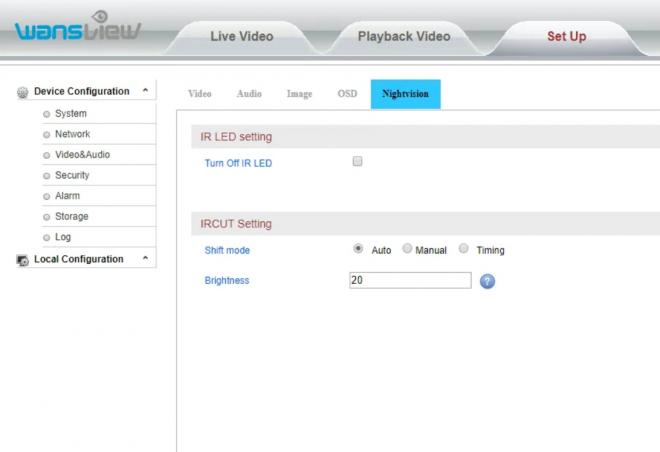Click the bullet icon beside Storage

[x=47, y=217]
